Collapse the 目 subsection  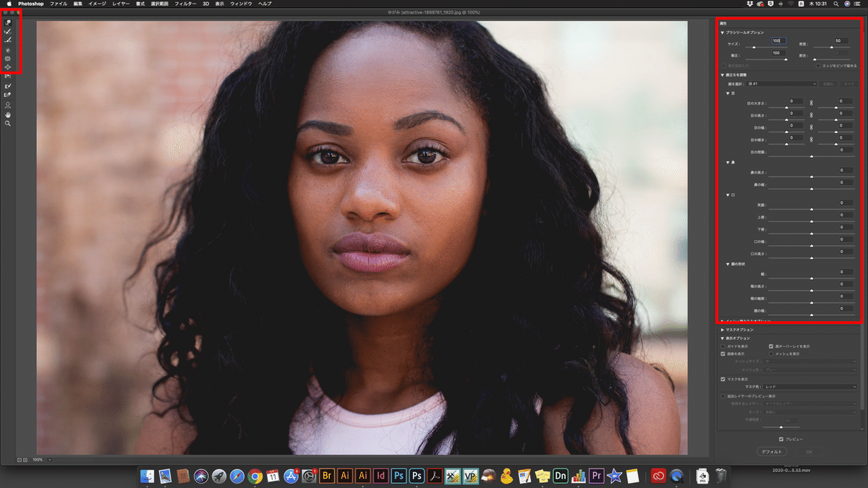(728, 93)
